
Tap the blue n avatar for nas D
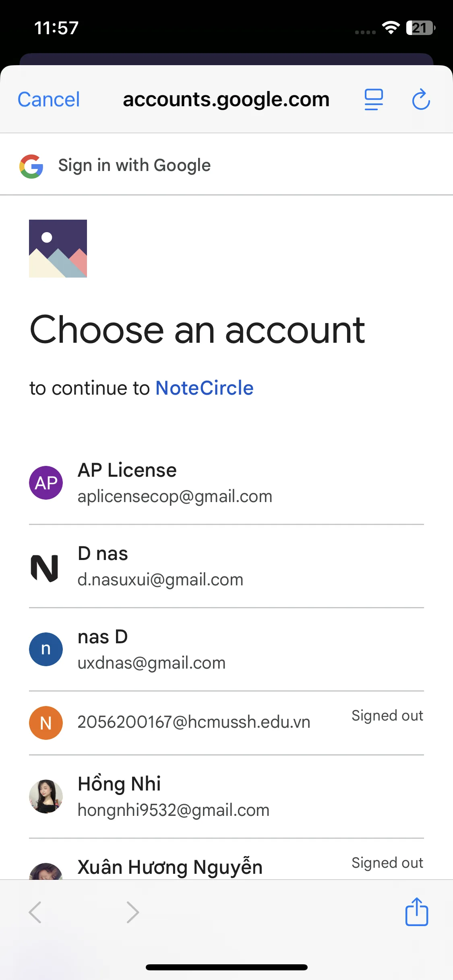pyautogui.click(x=46, y=649)
